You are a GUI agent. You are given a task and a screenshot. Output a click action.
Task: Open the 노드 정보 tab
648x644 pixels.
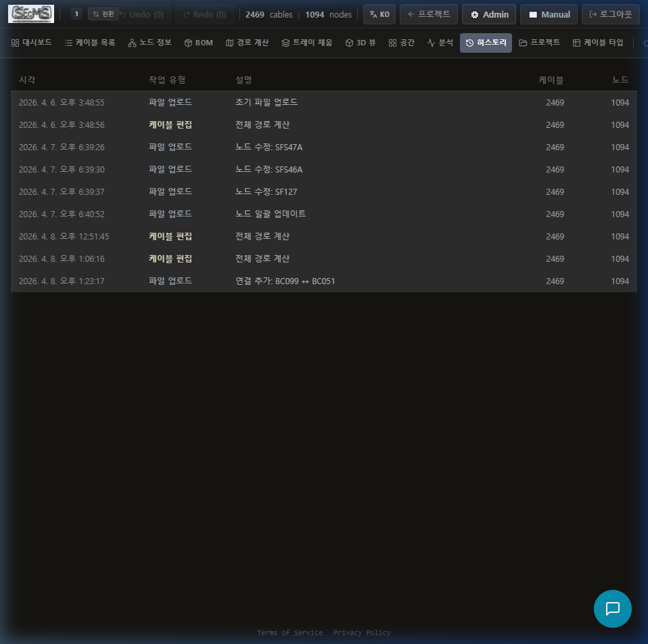point(149,43)
